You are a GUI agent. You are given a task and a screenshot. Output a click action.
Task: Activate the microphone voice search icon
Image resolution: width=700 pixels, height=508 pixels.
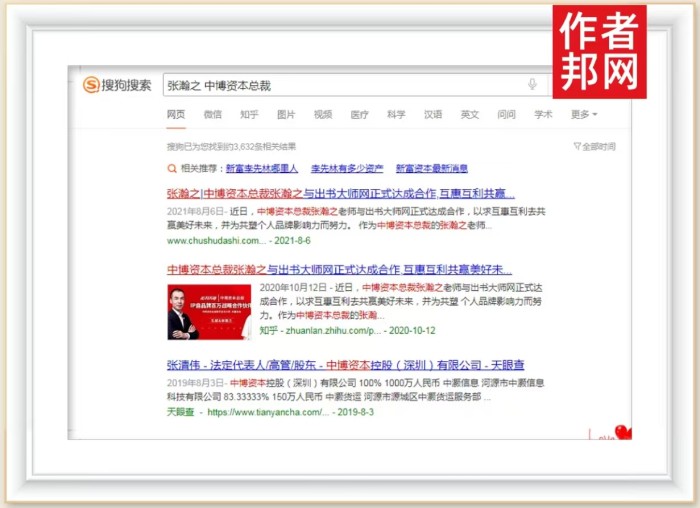(x=532, y=85)
